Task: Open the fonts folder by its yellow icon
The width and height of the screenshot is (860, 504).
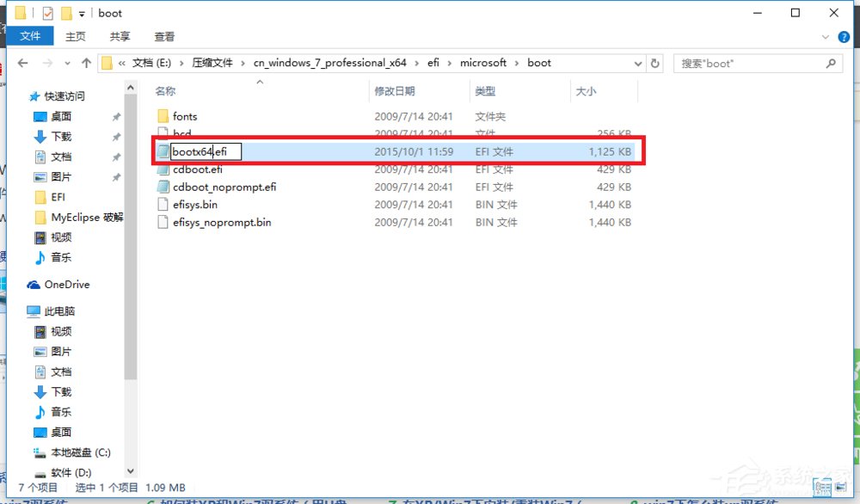Action: (x=162, y=116)
